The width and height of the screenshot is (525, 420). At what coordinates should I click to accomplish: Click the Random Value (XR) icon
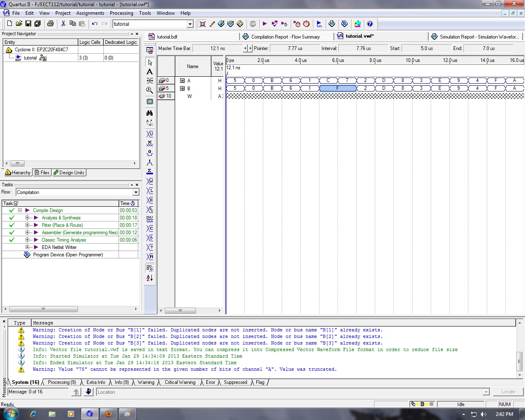point(150,257)
